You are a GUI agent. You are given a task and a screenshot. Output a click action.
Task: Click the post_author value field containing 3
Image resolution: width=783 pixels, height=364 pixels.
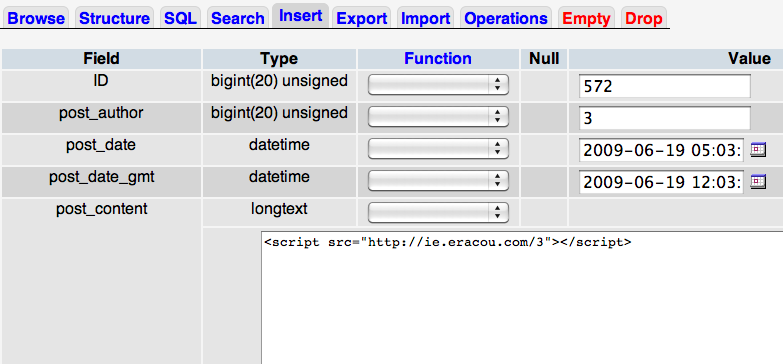[665, 118]
